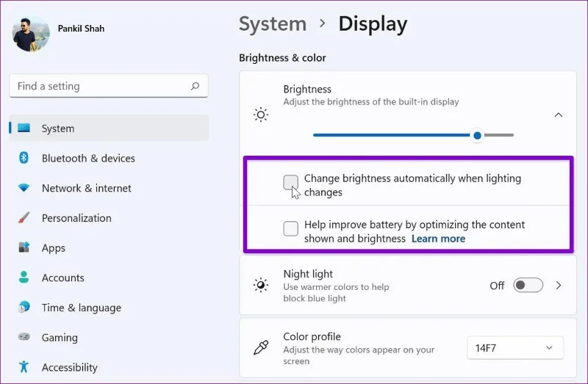Open Accessibility settings category
Screen dimensions: 588x384
pyautogui.click(x=109, y=368)
